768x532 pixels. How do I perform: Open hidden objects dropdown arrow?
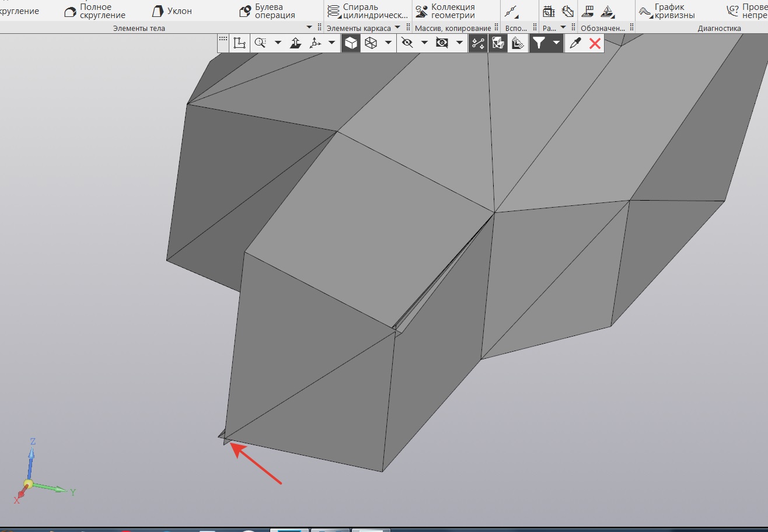(x=460, y=43)
